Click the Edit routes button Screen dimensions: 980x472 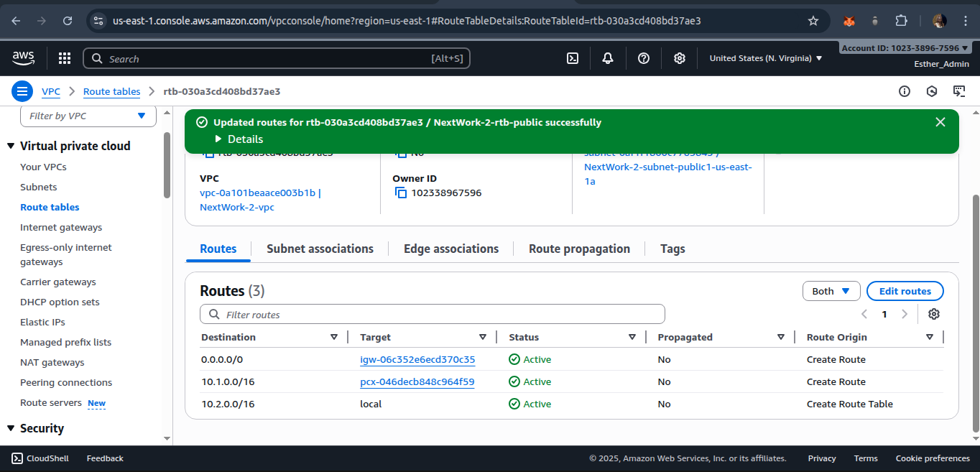click(x=905, y=291)
